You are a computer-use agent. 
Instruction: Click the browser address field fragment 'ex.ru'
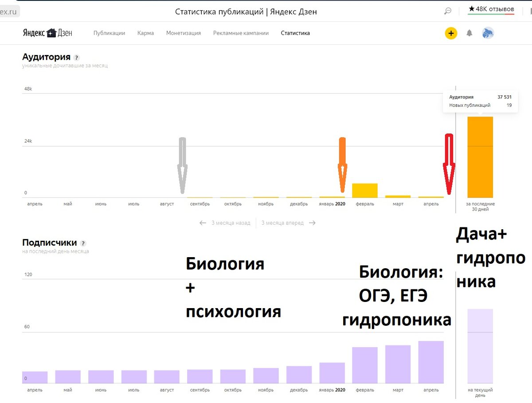pos(8,12)
